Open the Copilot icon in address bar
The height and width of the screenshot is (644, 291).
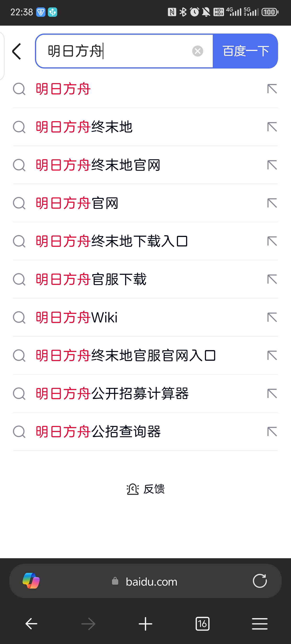coord(31,581)
